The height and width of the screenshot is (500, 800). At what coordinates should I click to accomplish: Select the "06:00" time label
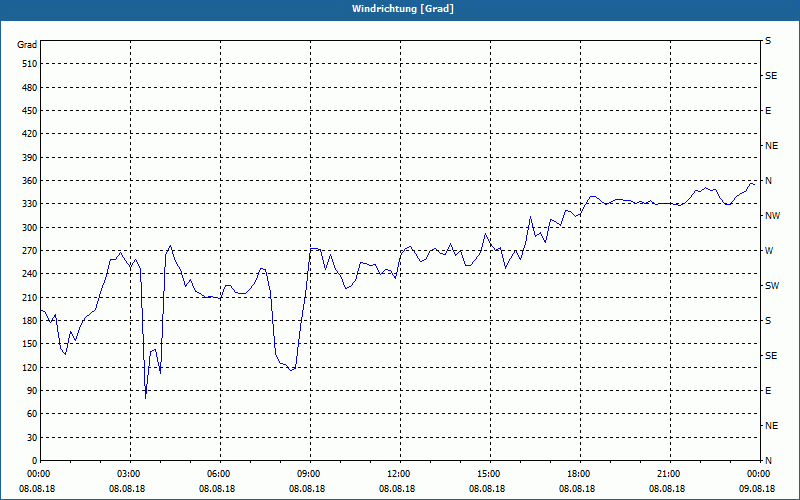(217, 474)
